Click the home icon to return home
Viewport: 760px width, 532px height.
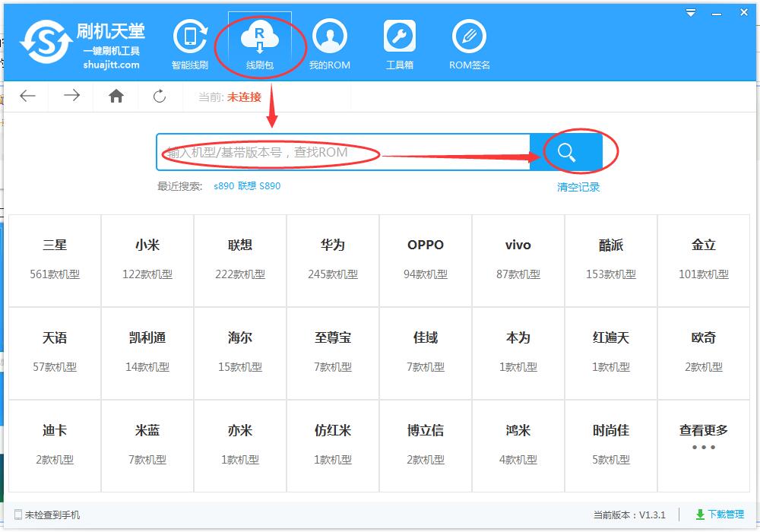pos(116,96)
